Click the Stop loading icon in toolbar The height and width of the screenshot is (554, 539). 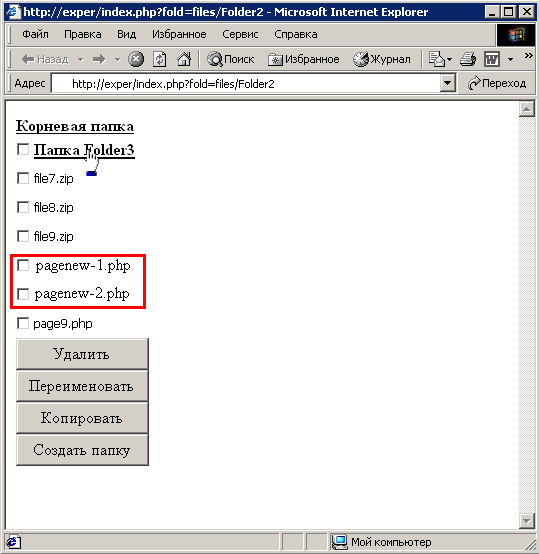click(136, 59)
